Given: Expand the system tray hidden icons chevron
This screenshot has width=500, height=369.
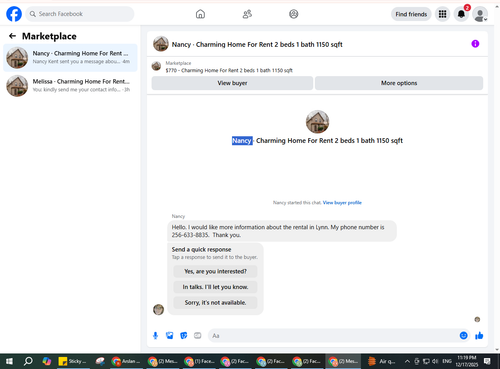Looking at the screenshot, I should (x=407, y=361).
